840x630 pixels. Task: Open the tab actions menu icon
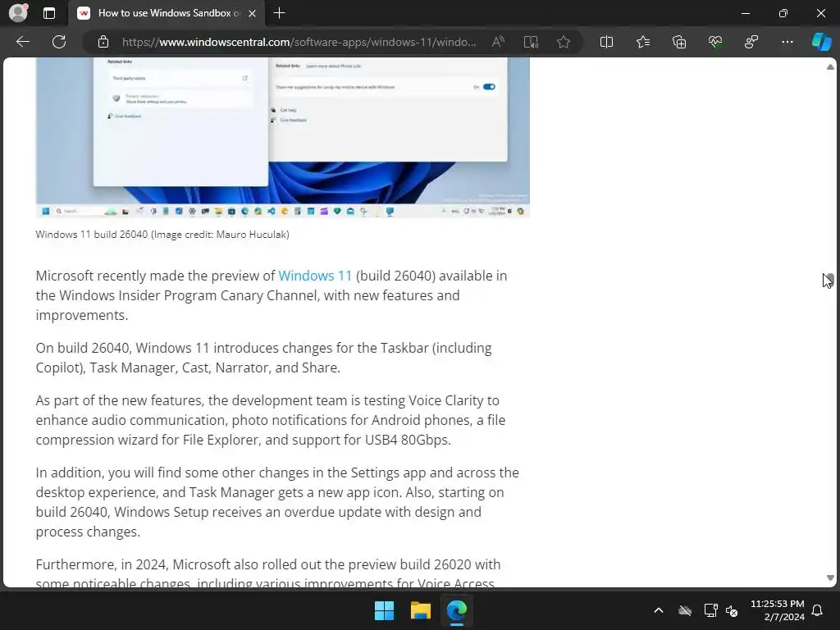coord(48,13)
